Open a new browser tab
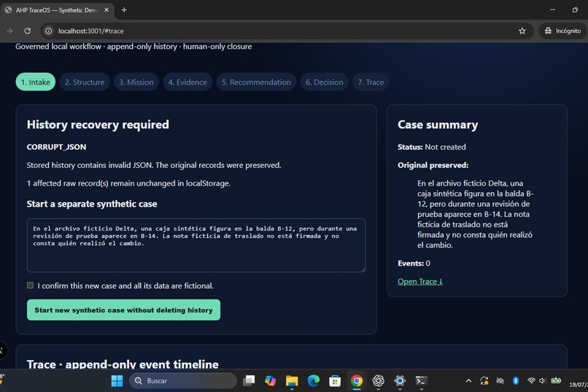This screenshot has height=392, width=588. tap(124, 10)
